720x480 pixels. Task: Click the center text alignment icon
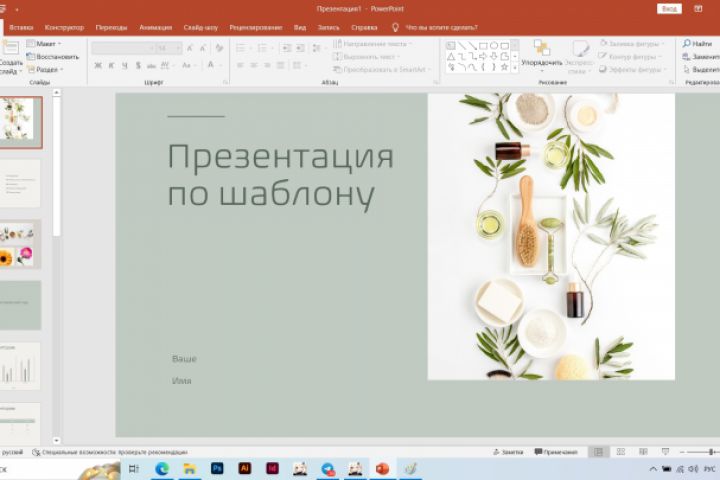(253, 66)
